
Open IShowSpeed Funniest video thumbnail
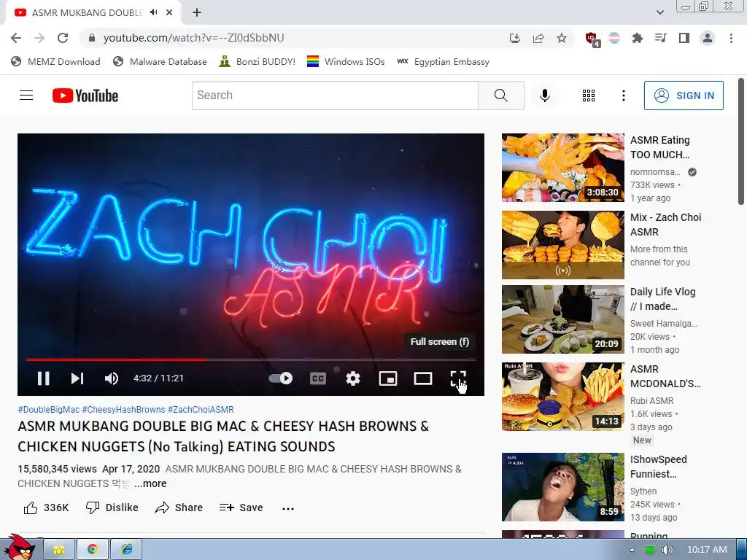pyautogui.click(x=562, y=486)
